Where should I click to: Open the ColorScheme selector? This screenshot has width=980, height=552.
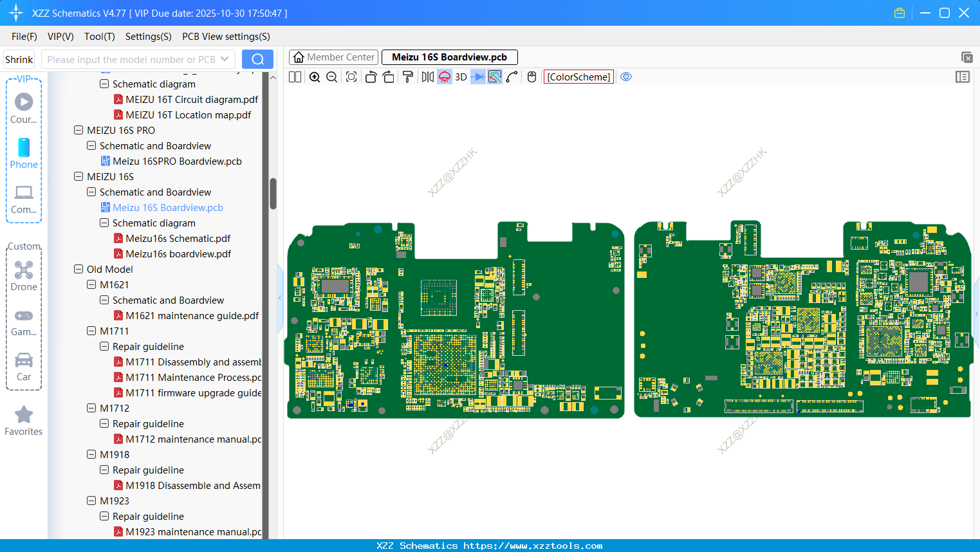(578, 77)
